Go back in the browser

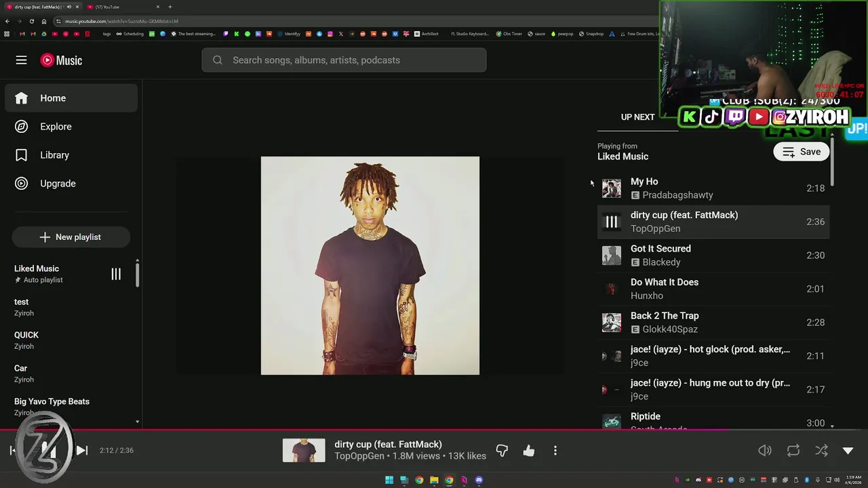(7, 21)
